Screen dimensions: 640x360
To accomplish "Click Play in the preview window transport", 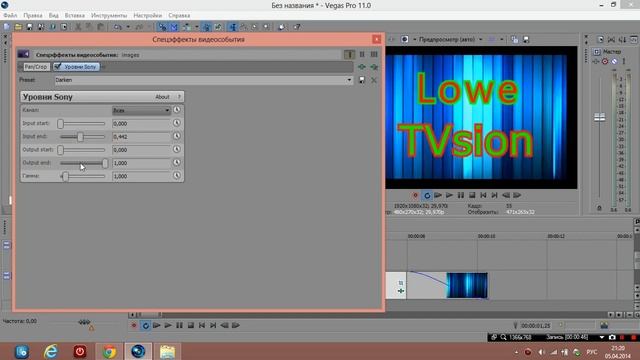I will tap(449, 196).
